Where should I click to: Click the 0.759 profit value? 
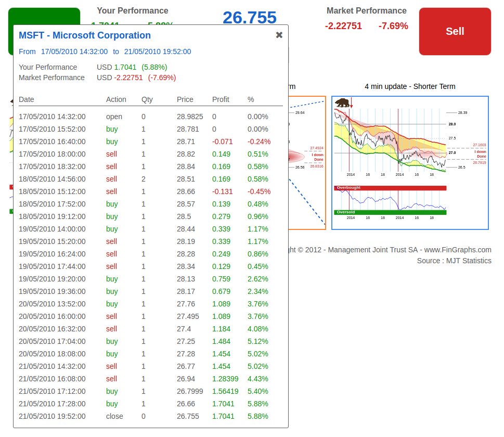click(221, 279)
